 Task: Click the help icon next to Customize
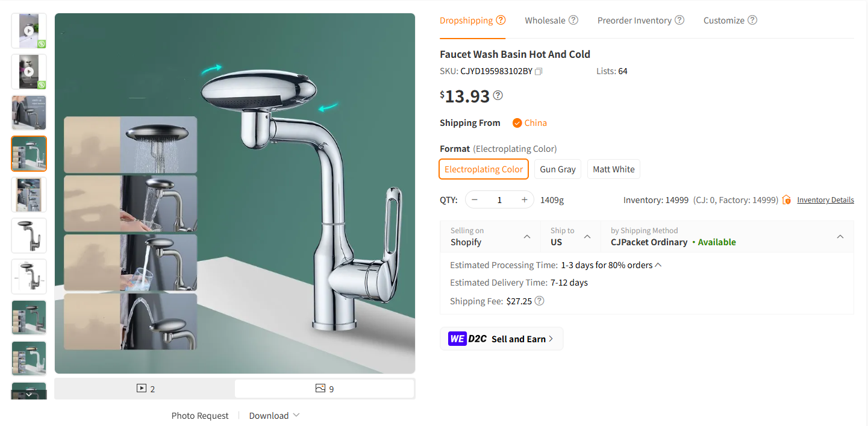click(x=752, y=20)
